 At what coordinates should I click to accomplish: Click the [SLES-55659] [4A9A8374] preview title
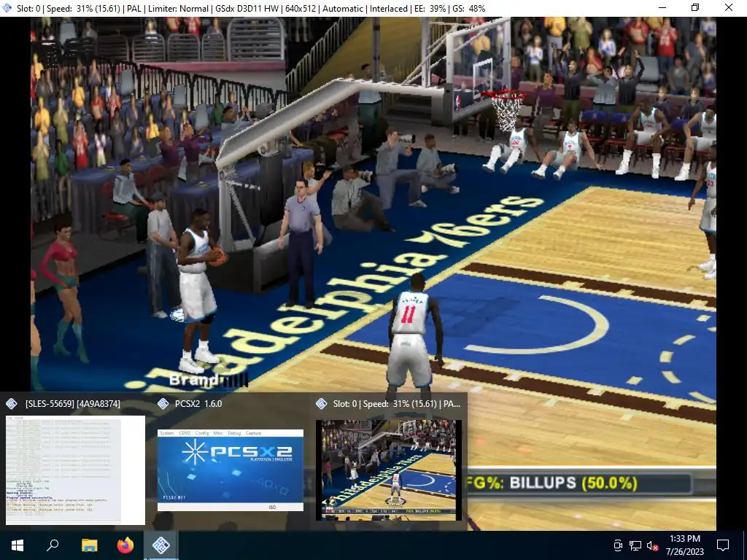[x=73, y=404]
